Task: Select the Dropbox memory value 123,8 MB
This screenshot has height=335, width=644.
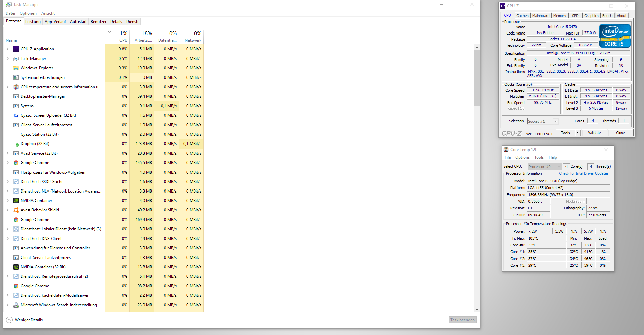Action: coord(144,144)
